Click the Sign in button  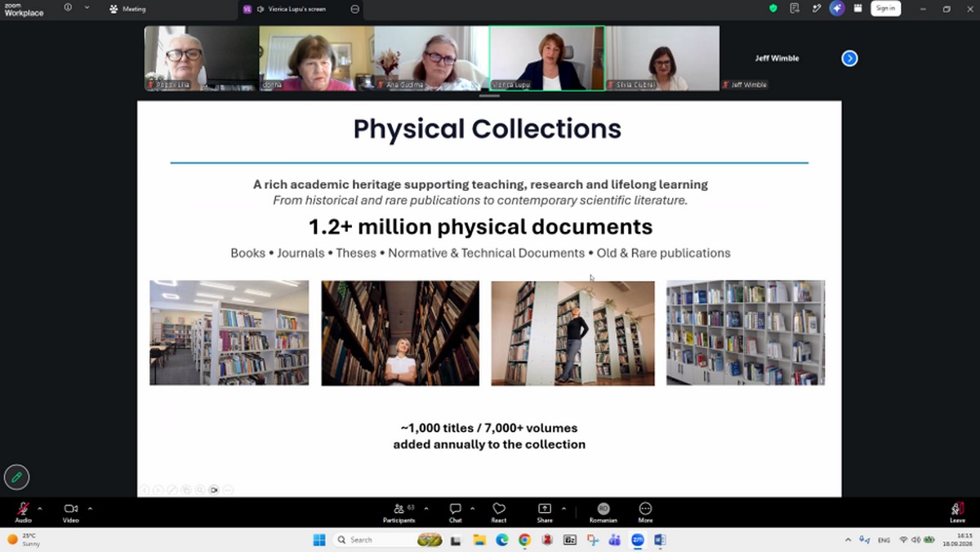[x=885, y=8]
